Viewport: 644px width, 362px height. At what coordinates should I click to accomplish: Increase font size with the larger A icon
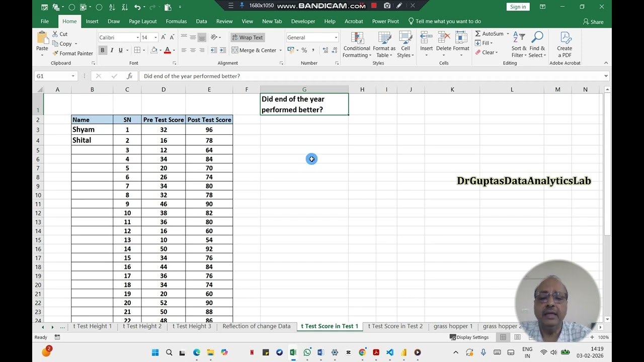click(164, 38)
